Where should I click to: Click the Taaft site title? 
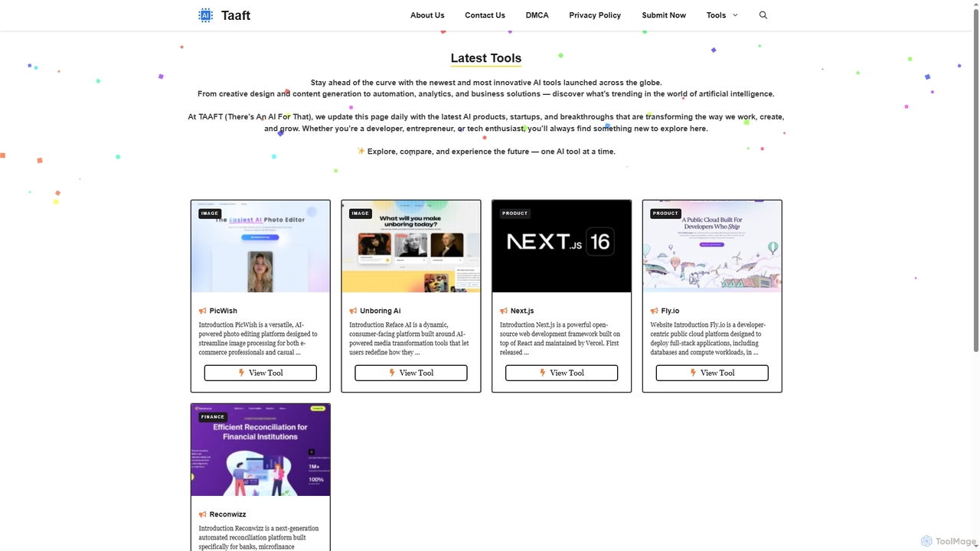coord(236,15)
